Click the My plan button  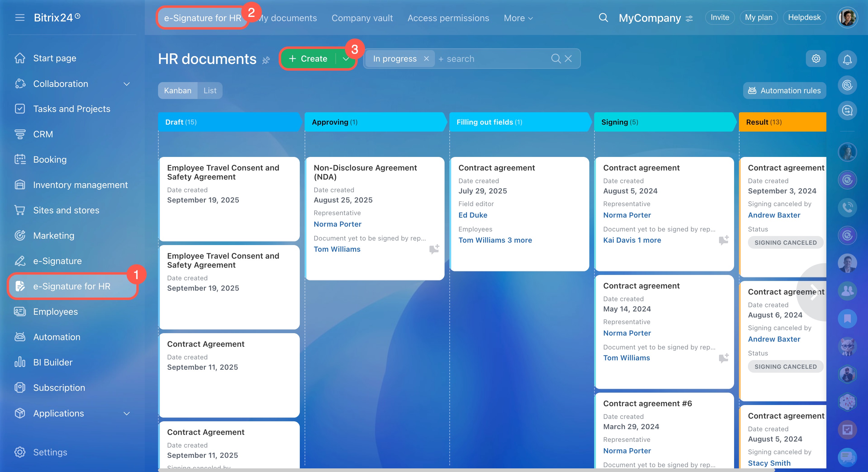[x=759, y=18]
